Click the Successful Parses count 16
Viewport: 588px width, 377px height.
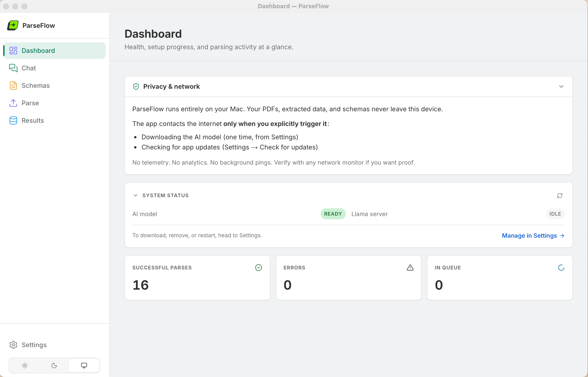pyautogui.click(x=141, y=285)
